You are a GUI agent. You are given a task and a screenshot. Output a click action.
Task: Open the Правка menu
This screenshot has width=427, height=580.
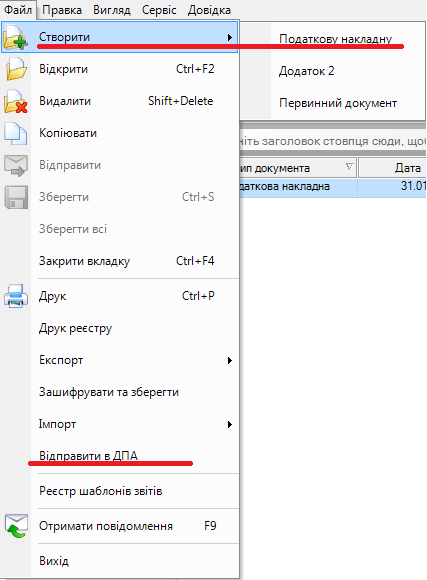click(x=62, y=10)
